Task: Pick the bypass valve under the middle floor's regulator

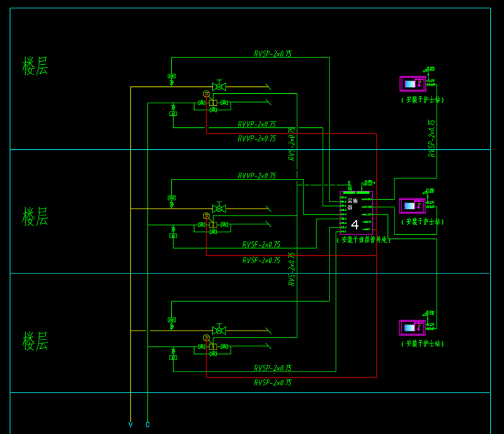Action: click(x=213, y=232)
